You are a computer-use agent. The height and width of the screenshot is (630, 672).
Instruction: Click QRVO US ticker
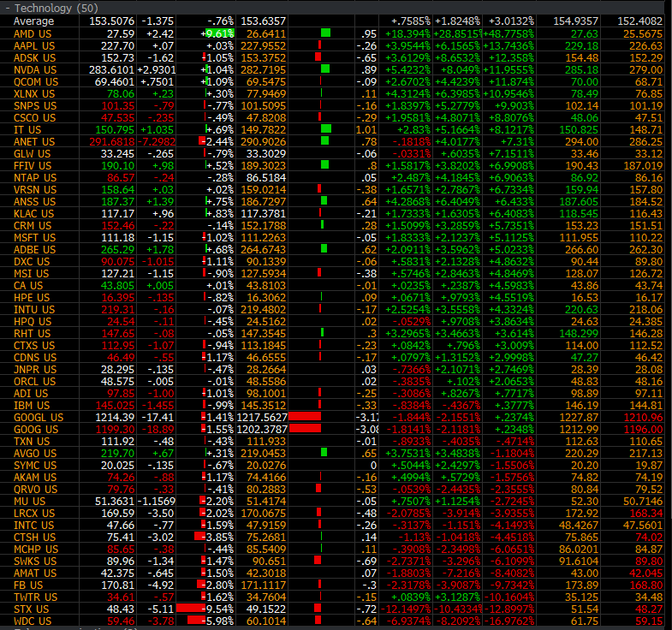point(36,490)
